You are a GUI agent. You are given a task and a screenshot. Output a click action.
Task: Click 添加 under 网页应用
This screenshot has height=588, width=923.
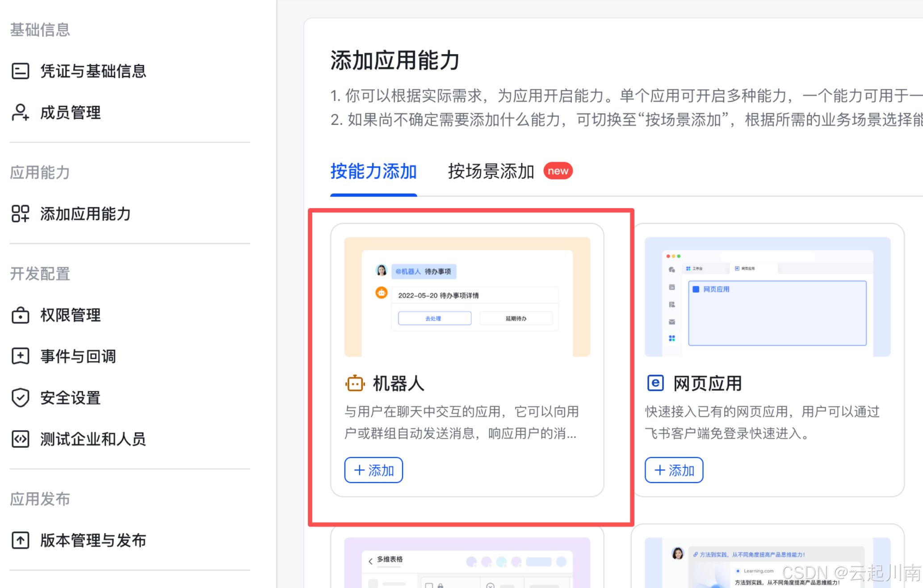point(674,470)
